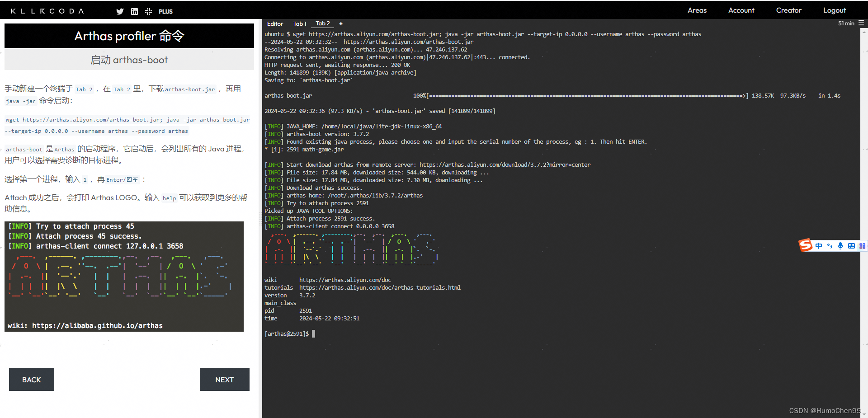The width and height of the screenshot is (868, 418).
Task: Switch to the Editor tab
Action: click(275, 23)
